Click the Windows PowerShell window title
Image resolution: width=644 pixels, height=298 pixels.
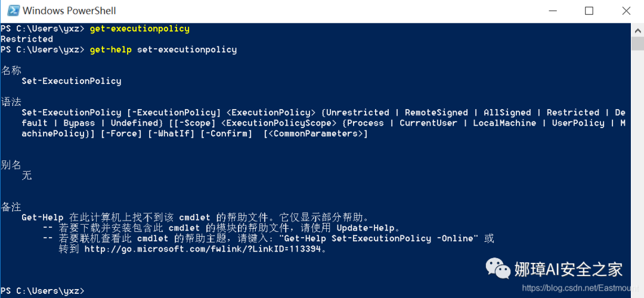[69, 11]
